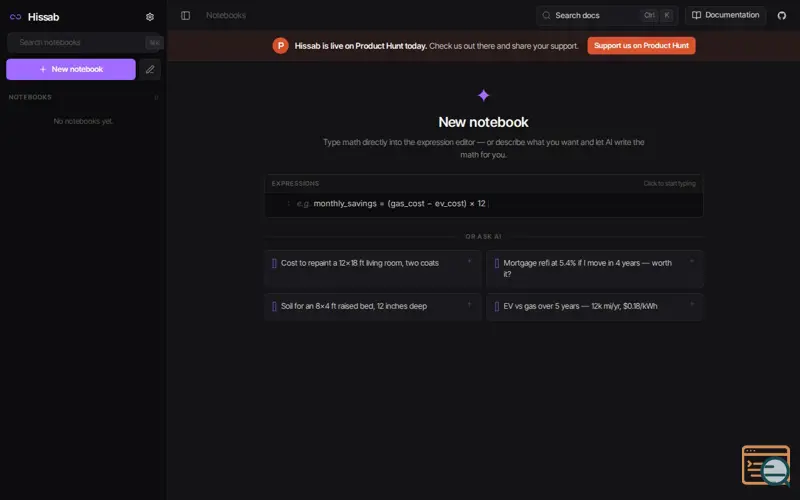The width and height of the screenshot is (800, 500).
Task: Click into the expression editor line
Action: (484, 204)
